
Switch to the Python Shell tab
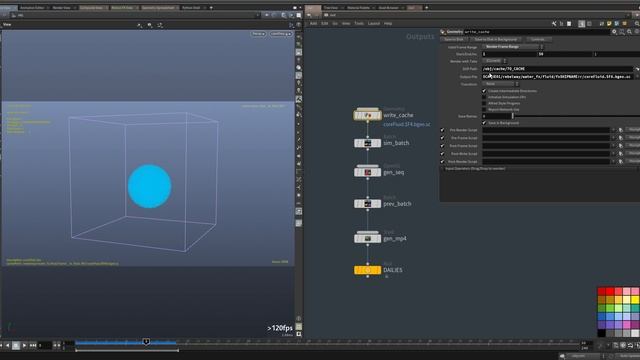191,8
